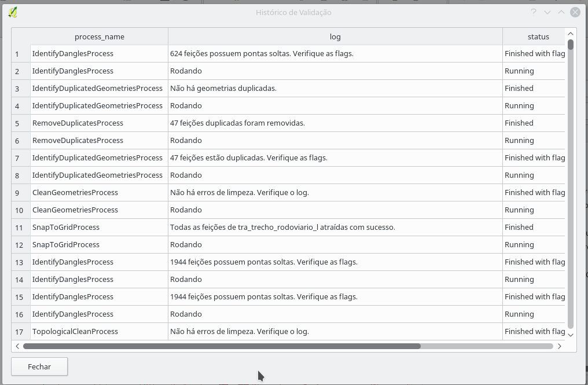
Task: Select row 3 'Finished' status cell
Action: (534, 88)
